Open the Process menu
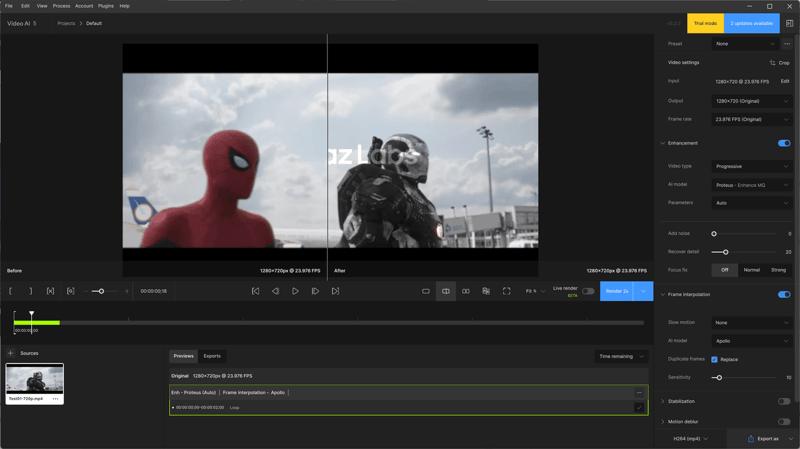The height and width of the screenshot is (449, 800). pos(61,6)
